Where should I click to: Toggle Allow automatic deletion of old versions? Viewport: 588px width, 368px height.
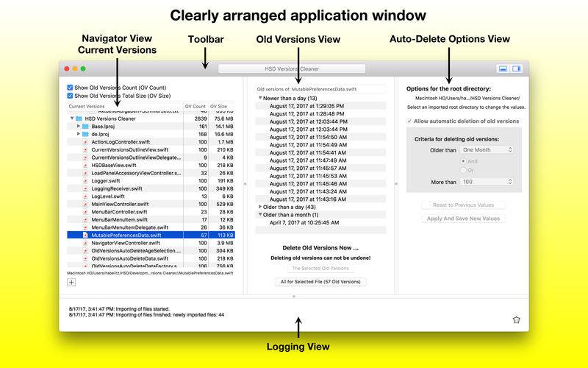click(x=409, y=121)
